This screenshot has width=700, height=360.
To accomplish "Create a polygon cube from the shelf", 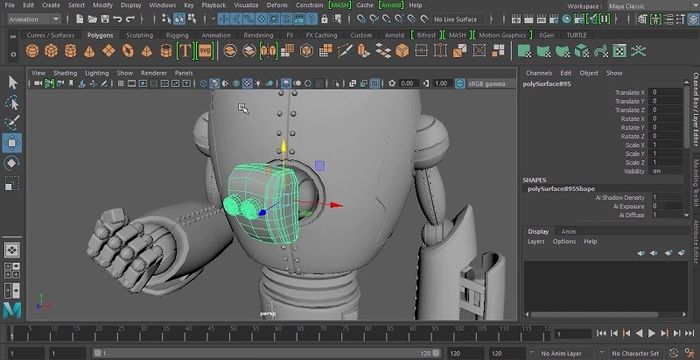I will coord(51,51).
